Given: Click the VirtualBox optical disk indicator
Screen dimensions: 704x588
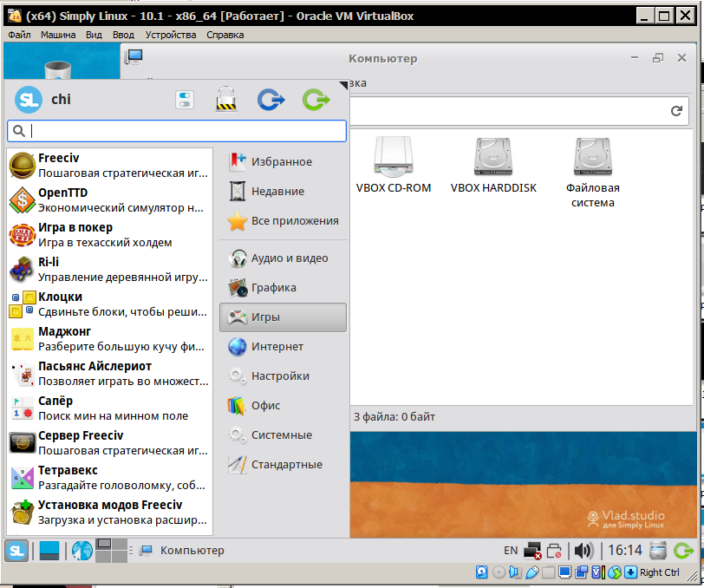Looking at the screenshot, I should (x=499, y=572).
